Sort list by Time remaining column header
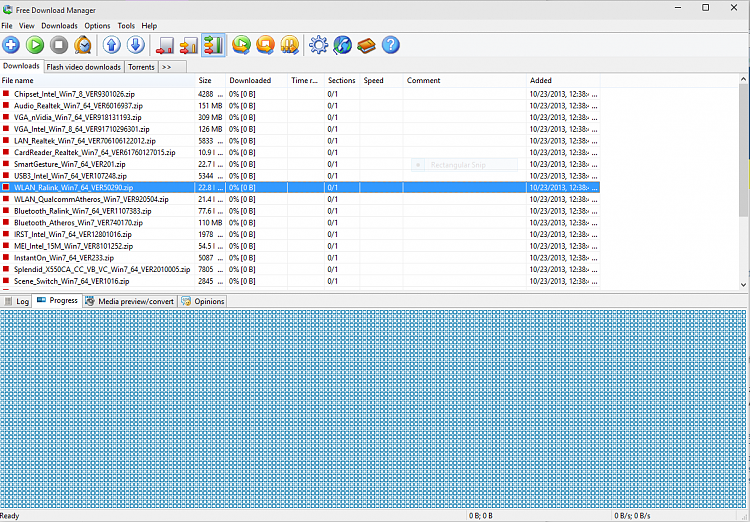This screenshot has width=750, height=522. [x=306, y=80]
